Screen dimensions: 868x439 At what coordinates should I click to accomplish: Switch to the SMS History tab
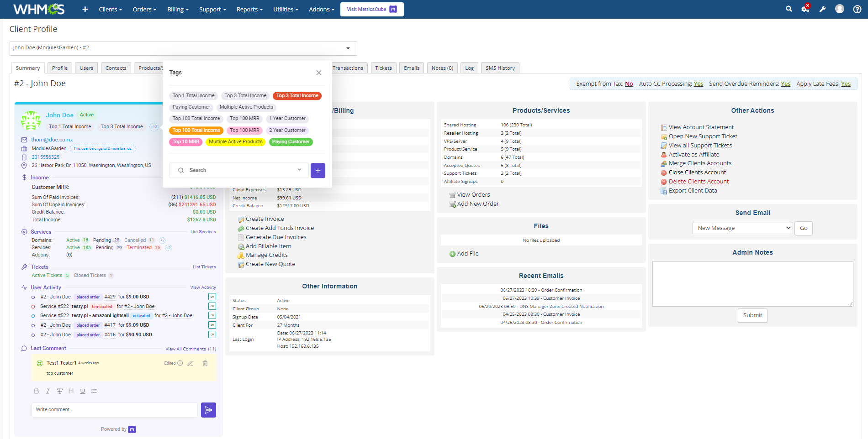pos(500,68)
